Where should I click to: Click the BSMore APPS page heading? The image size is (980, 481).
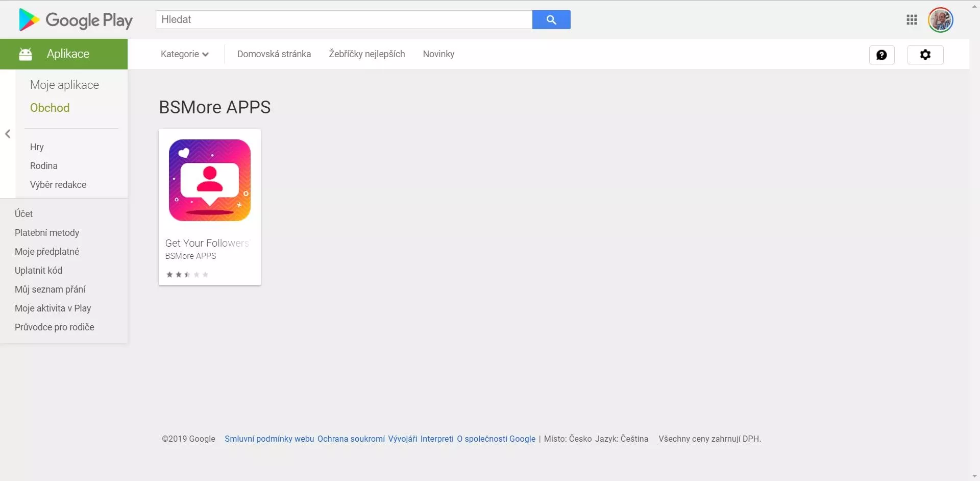[x=215, y=107]
